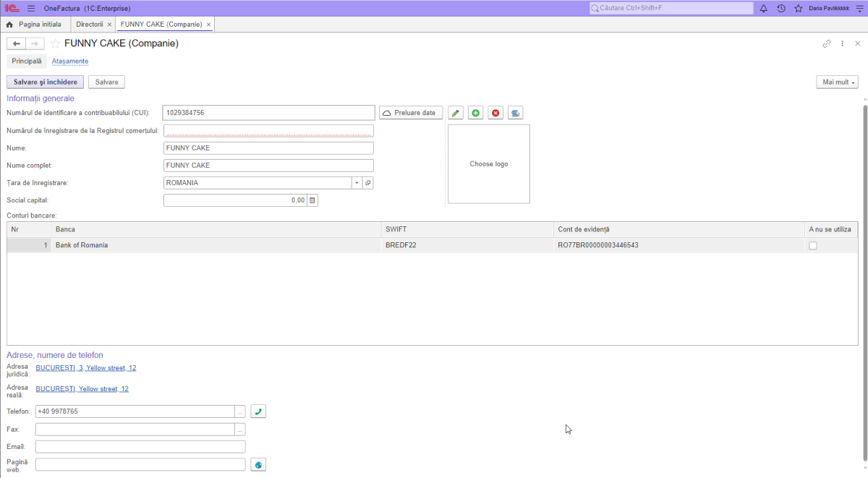Toggle 'A nu se utiliza' for Bank of Romania

[813, 246]
